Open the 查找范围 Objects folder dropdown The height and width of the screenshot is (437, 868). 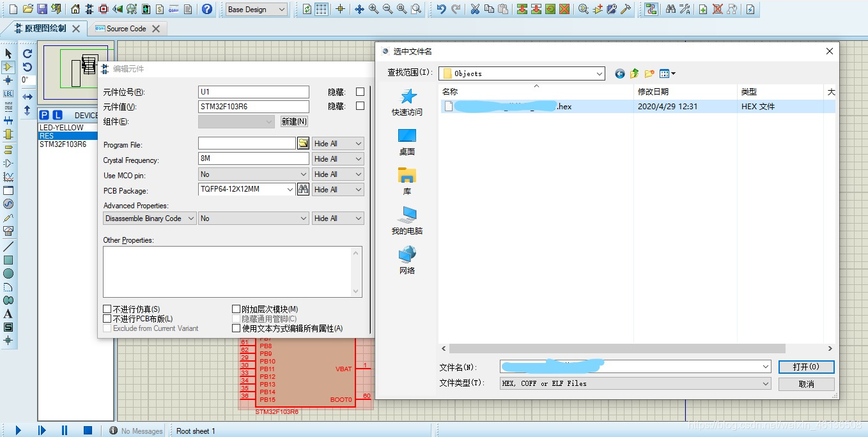coord(523,73)
